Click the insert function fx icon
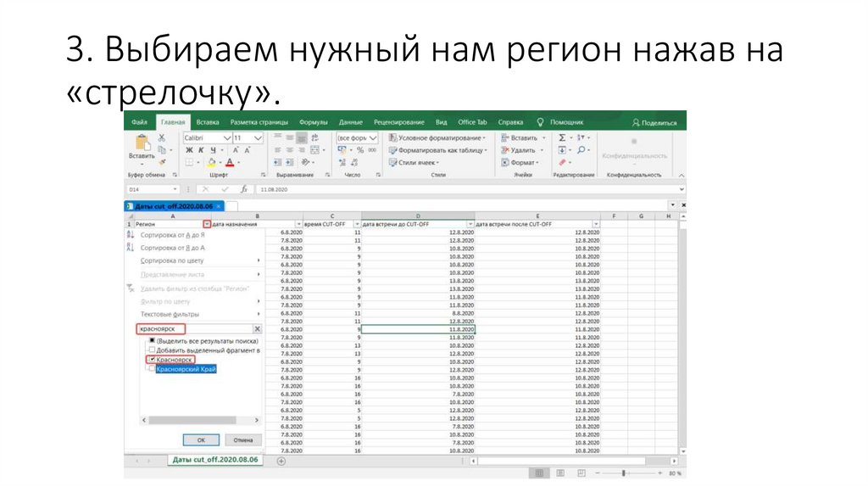This screenshot has height=487, width=868. [x=243, y=189]
